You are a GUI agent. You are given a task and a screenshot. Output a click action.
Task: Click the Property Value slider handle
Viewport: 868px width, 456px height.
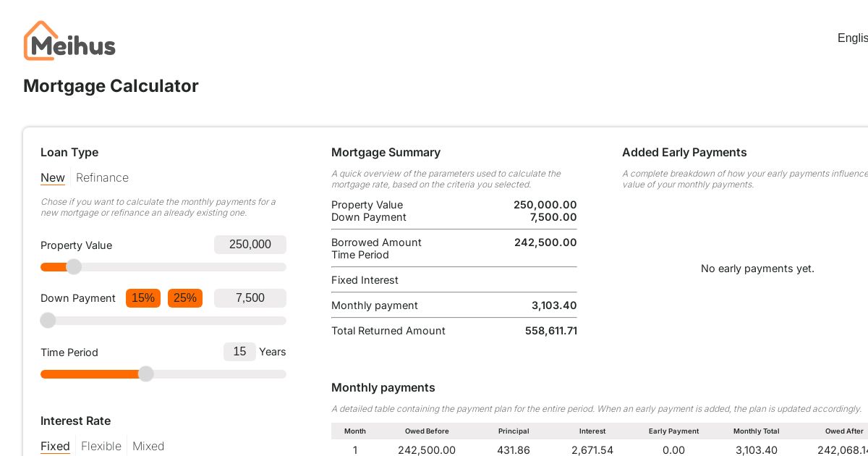tap(74, 267)
